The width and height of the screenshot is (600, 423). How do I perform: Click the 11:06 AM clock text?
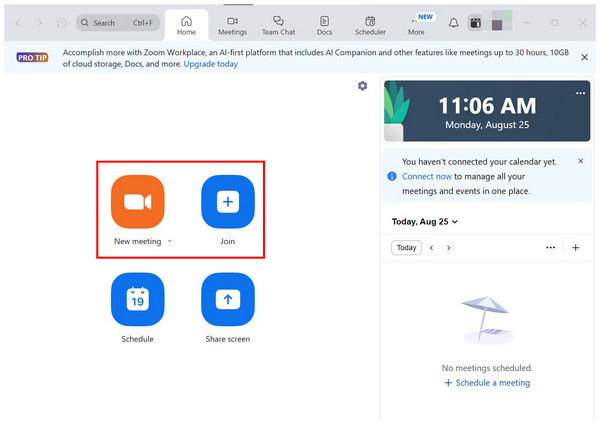(487, 106)
